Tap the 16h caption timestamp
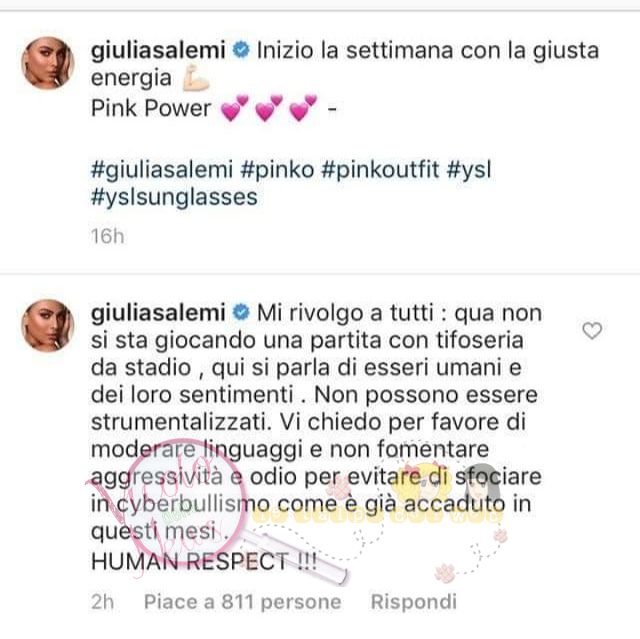Screen dimensions: 640x639 tap(107, 236)
